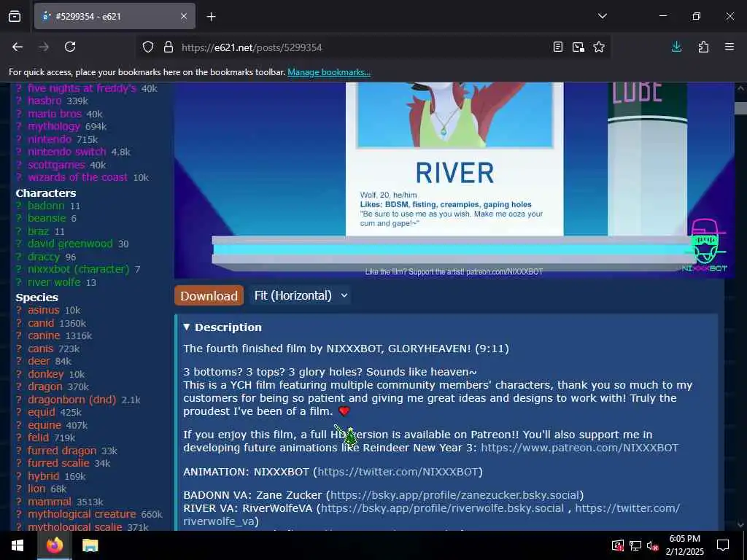This screenshot has height=560, width=747.
Task: Open the david greenwood character tag
Action: (70, 244)
